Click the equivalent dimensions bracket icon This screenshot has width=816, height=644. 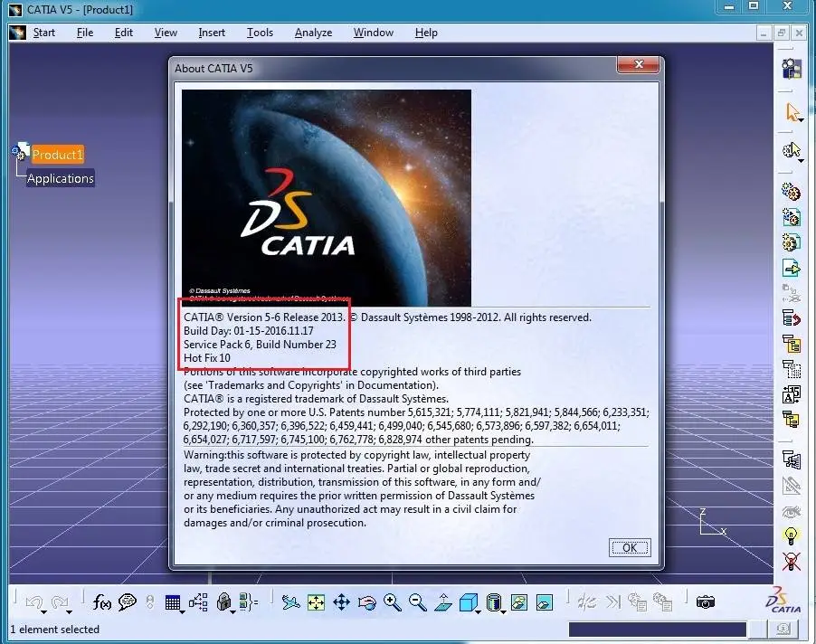pyautogui.click(x=249, y=602)
